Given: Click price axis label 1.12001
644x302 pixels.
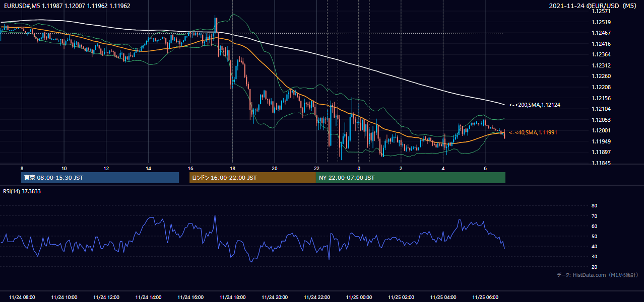Looking at the screenshot, I should click(x=601, y=130).
